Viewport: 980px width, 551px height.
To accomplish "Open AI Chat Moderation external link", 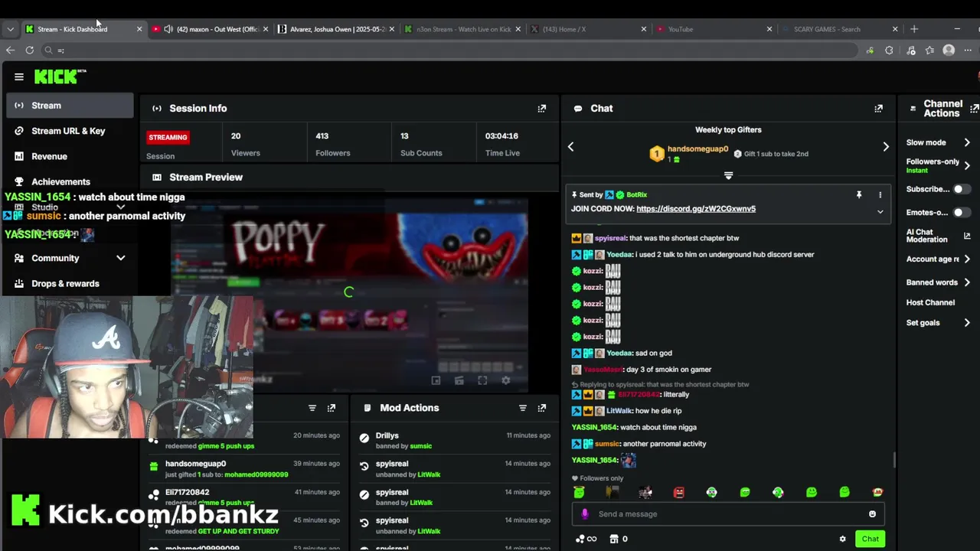I will (967, 236).
